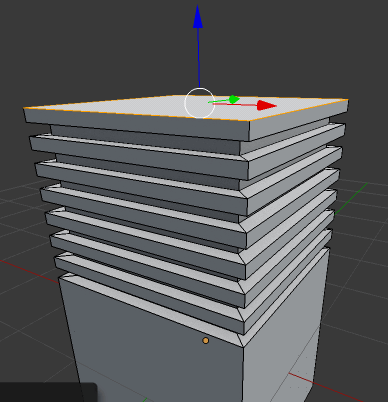Click the orange object origin dot
Image resolution: width=388 pixels, height=402 pixels.
[206, 341]
